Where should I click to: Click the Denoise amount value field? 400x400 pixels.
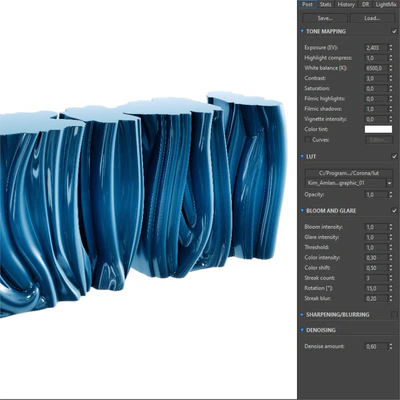click(x=376, y=347)
